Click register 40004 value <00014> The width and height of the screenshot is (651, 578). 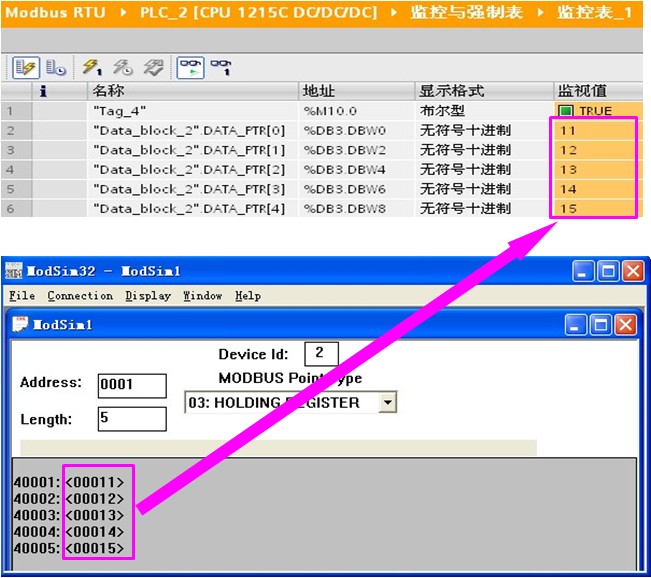(95, 532)
